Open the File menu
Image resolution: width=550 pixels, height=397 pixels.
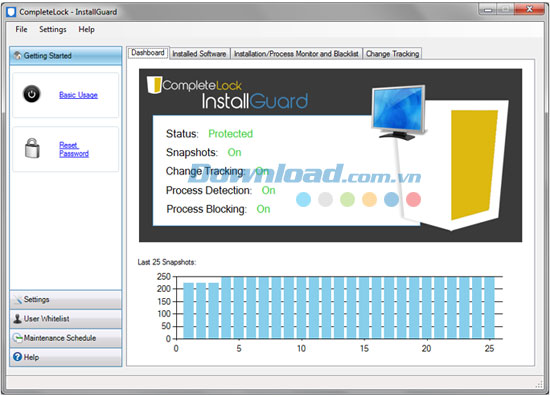pyautogui.click(x=21, y=29)
